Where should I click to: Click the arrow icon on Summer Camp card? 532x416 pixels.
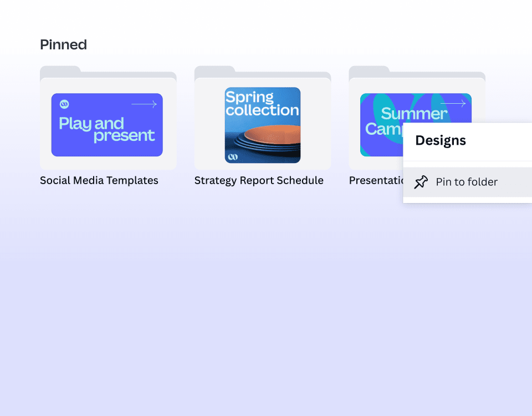[453, 104]
